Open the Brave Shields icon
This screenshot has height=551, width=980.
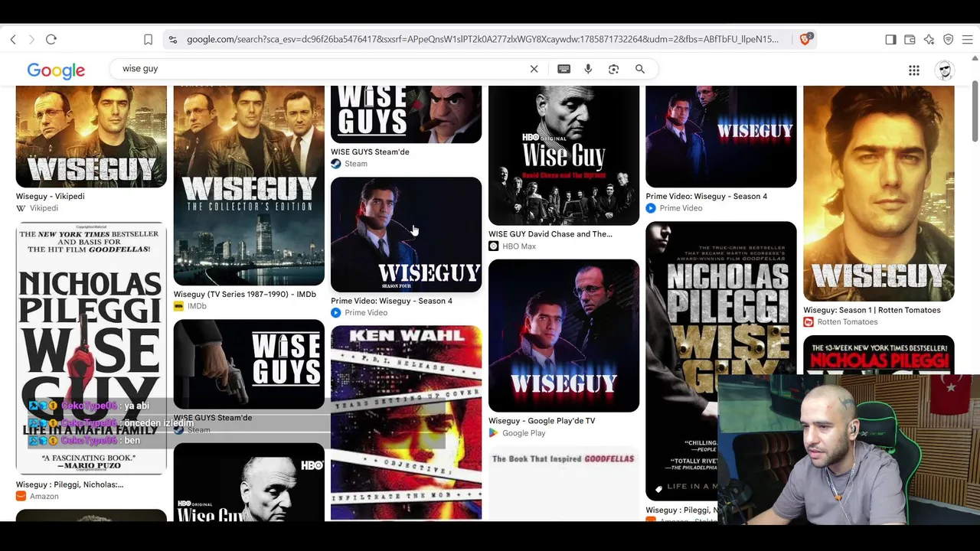point(805,39)
